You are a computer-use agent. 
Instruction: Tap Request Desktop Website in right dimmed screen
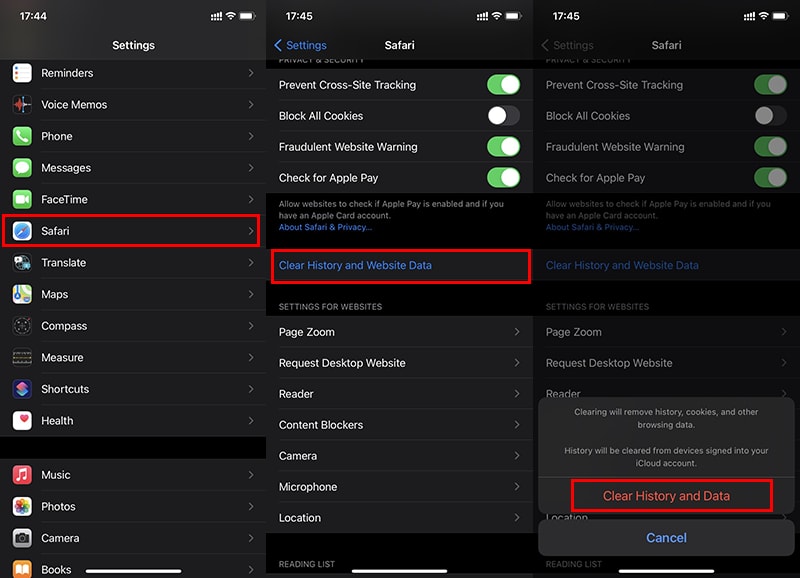666,363
